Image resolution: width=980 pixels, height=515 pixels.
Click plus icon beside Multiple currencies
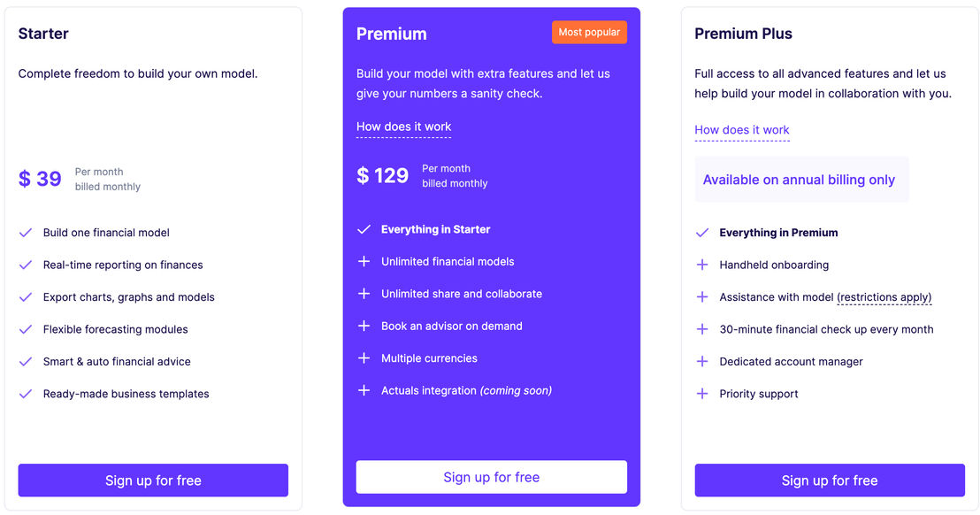(x=364, y=358)
